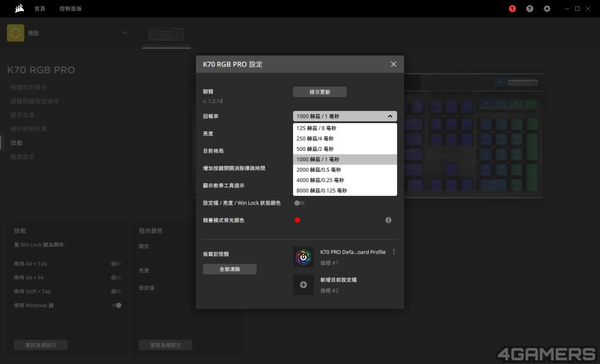This screenshot has height=364, width=600.
Task: Open the iCUE settings gear icon
Action: tap(547, 8)
